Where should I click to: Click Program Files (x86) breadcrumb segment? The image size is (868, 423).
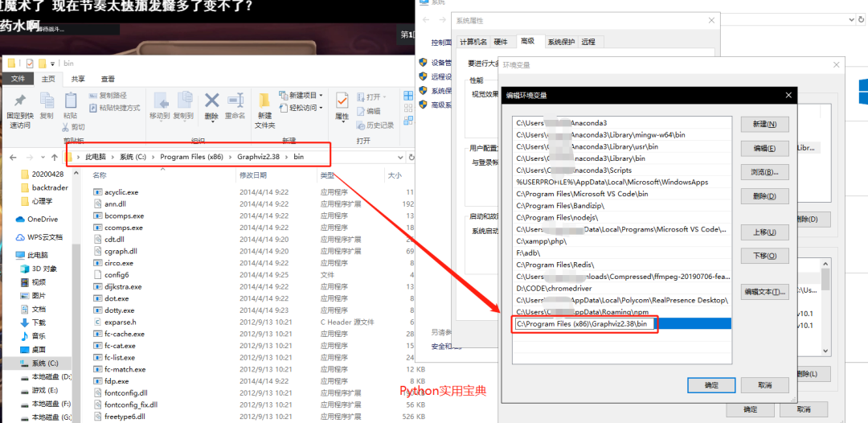pyautogui.click(x=191, y=157)
